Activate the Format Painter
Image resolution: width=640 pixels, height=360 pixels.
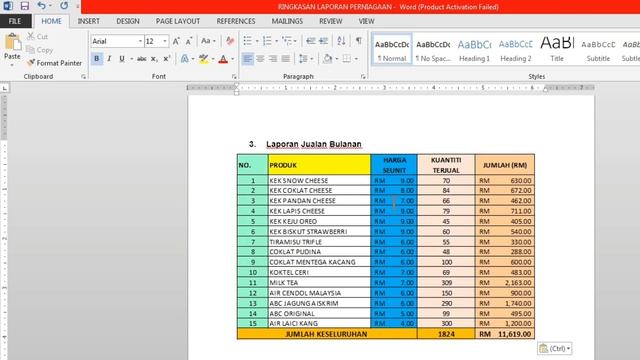(x=54, y=63)
